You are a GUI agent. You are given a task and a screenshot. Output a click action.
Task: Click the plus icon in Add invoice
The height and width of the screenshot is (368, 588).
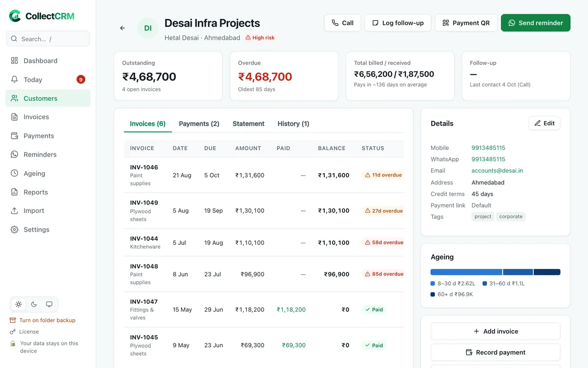coord(476,331)
